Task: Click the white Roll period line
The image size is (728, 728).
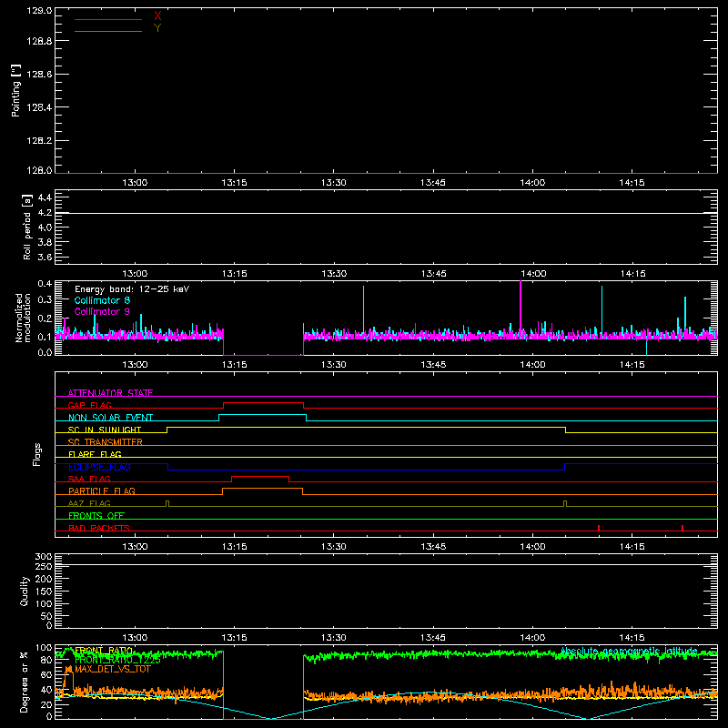Action: point(386,213)
